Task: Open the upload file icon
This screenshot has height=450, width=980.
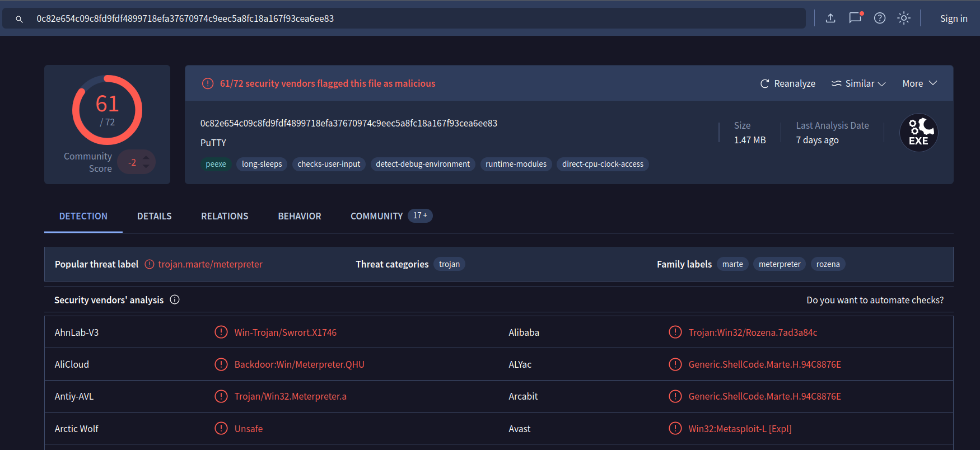Action: click(830, 18)
